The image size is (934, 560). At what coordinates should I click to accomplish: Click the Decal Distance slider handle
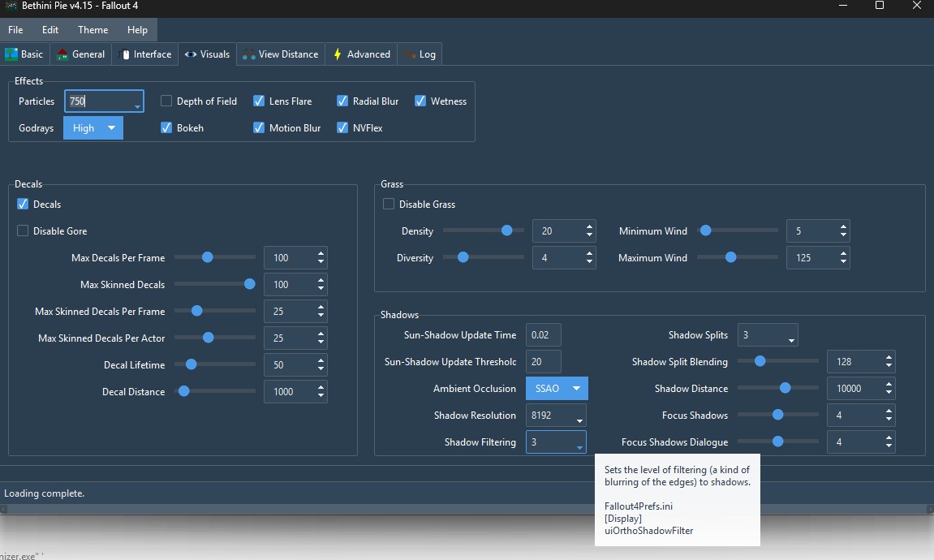tap(184, 391)
